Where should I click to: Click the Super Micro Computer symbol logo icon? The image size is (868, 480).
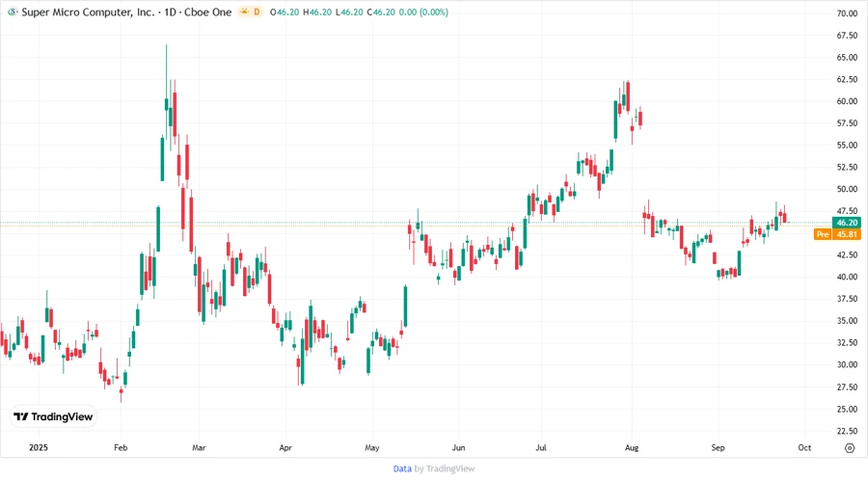[x=13, y=12]
